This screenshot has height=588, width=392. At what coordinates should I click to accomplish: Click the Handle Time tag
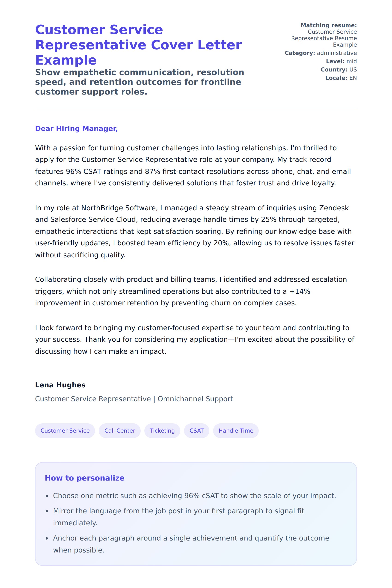pos(236,431)
